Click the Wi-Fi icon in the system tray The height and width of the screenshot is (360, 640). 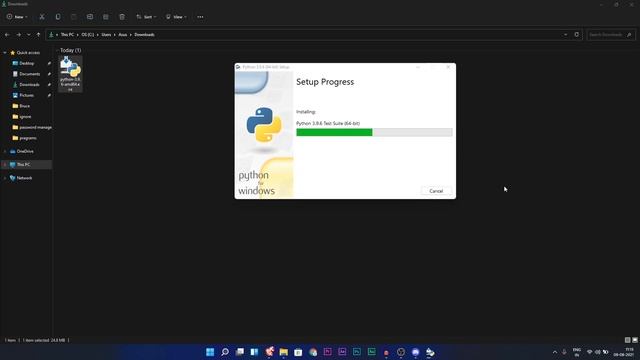click(x=589, y=352)
